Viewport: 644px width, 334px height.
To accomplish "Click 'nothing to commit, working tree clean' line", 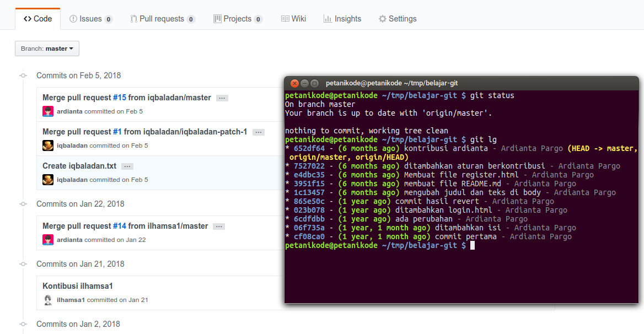I will 366,131.
